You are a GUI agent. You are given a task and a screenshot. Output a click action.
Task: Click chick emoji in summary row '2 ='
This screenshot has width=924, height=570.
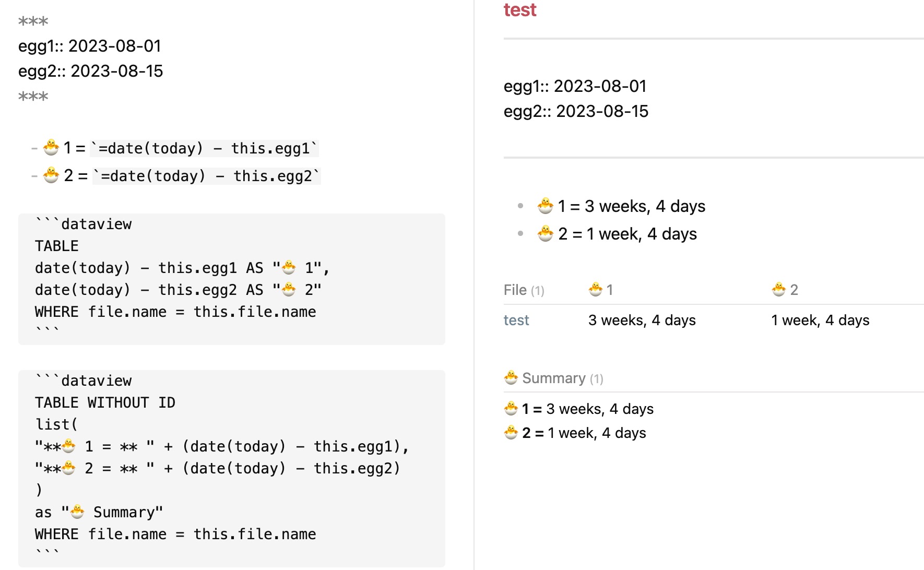511,433
